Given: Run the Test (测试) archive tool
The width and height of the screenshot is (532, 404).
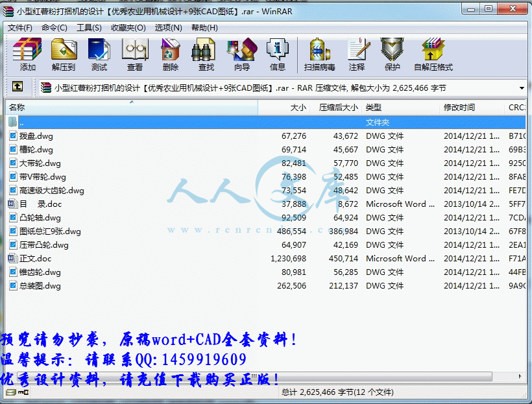Looking at the screenshot, I should (x=99, y=49).
